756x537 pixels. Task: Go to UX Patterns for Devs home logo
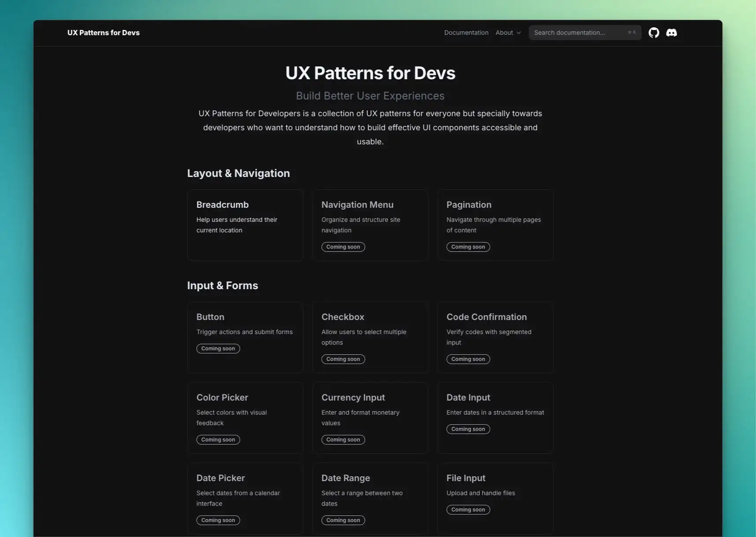click(x=103, y=33)
